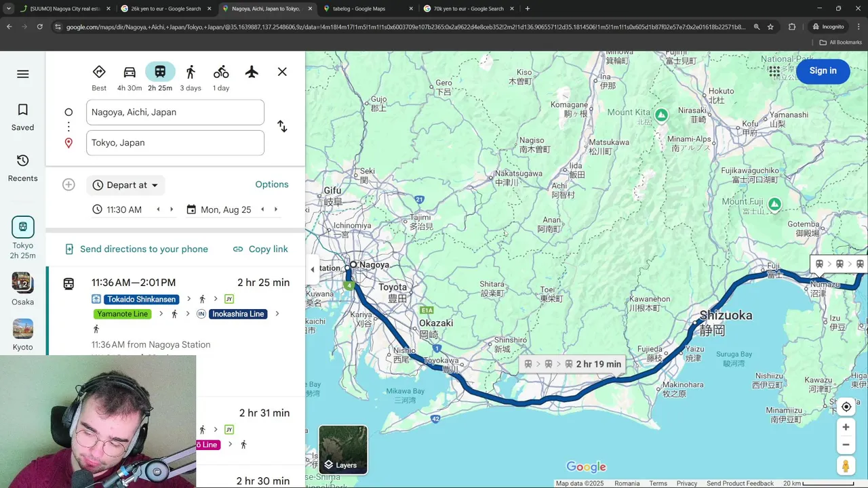Screen dimensions: 868x488
Task: Open map Terms link
Action: 658,483
